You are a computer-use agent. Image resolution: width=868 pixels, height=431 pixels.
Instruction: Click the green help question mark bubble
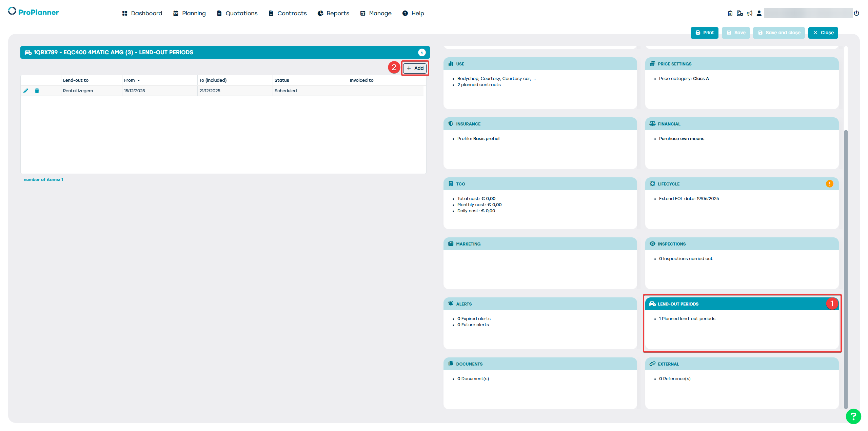tap(853, 416)
